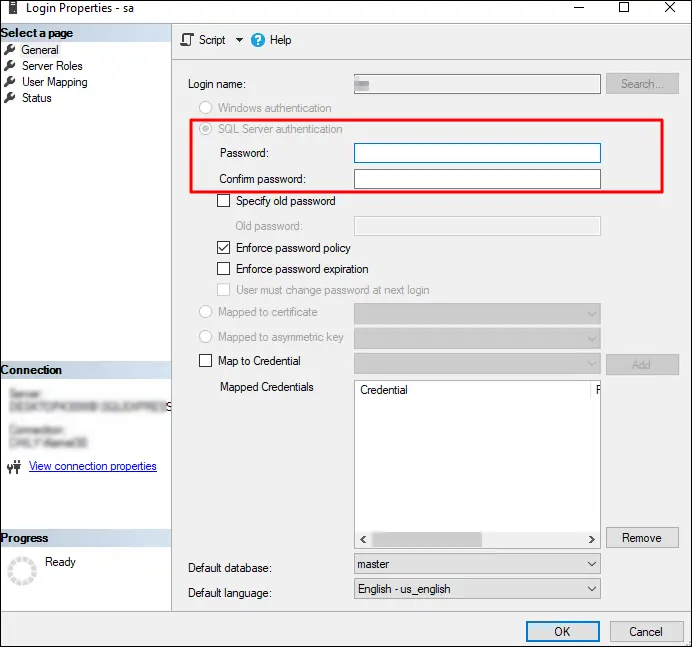Image resolution: width=692 pixels, height=647 pixels.
Task: Click into the Confirm password field
Action: click(477, 179)
